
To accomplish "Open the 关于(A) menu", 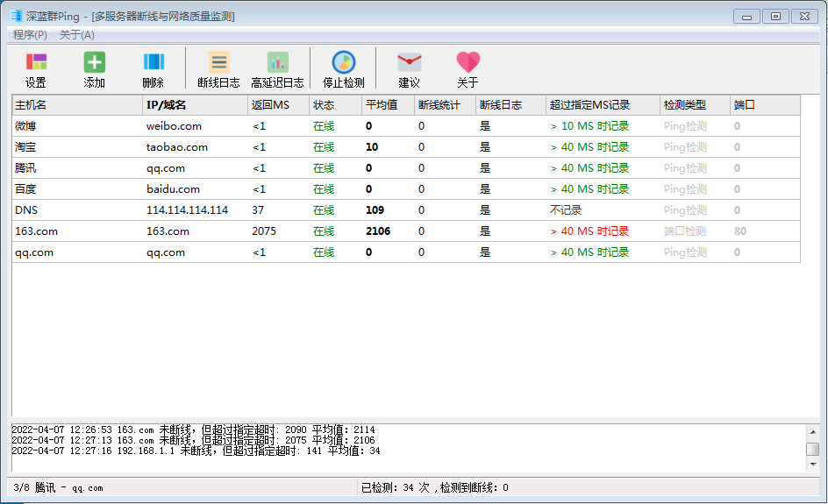I will [77, 35].
